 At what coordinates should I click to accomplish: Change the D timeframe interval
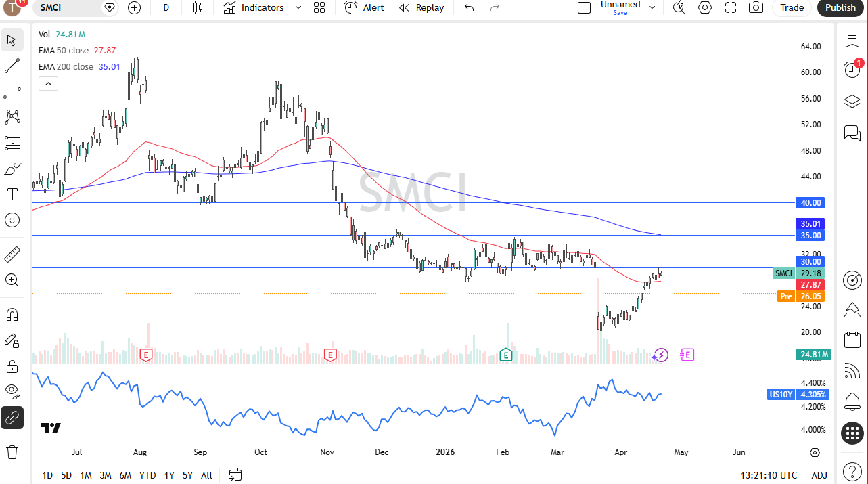coord(166,7)
